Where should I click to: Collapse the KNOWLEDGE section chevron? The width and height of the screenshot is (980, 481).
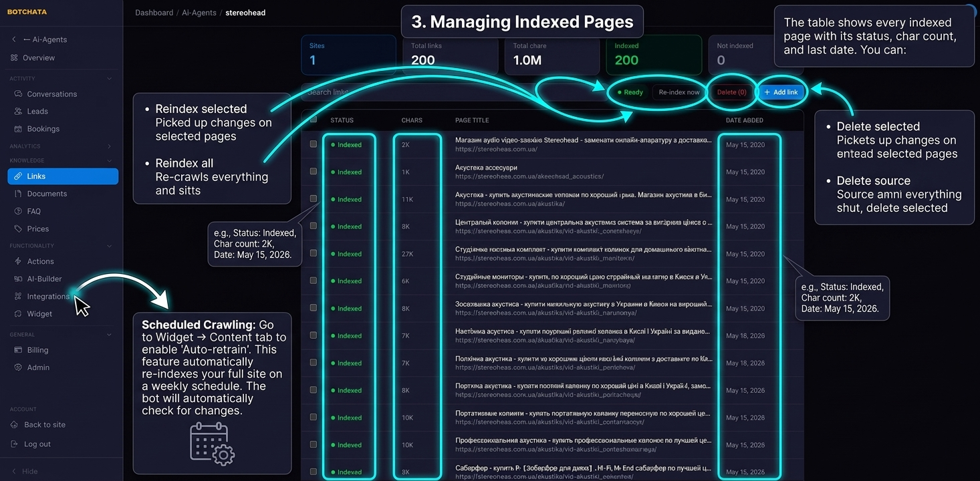pyautogui.click(x=110, y=160)
